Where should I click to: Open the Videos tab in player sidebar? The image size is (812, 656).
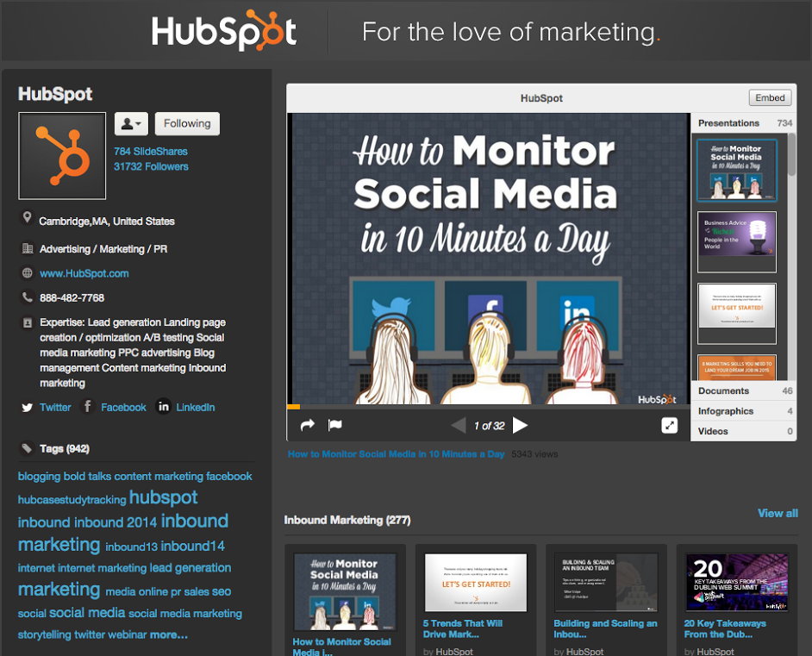tap(744, 431)
